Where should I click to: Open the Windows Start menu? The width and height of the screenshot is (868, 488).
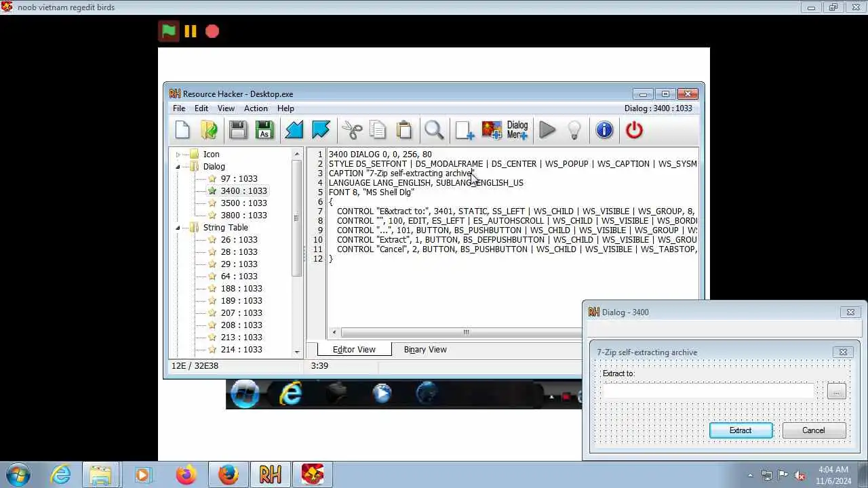(18, 474)
